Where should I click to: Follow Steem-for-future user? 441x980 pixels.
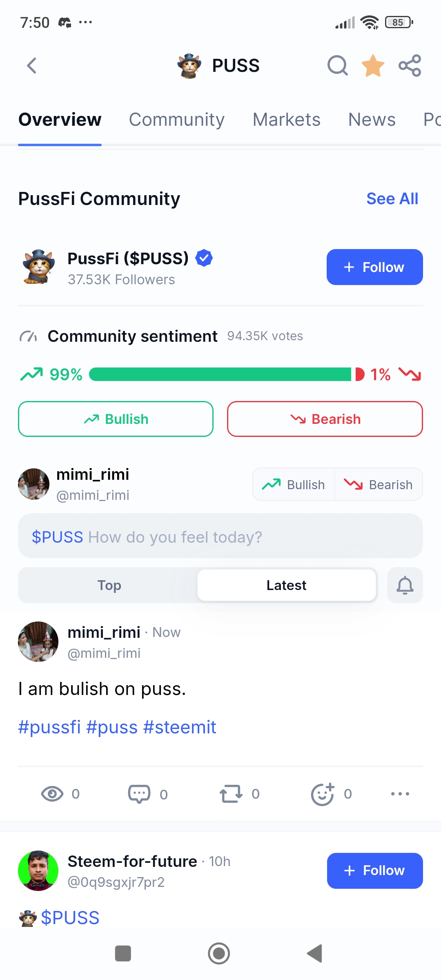point(375,871)
